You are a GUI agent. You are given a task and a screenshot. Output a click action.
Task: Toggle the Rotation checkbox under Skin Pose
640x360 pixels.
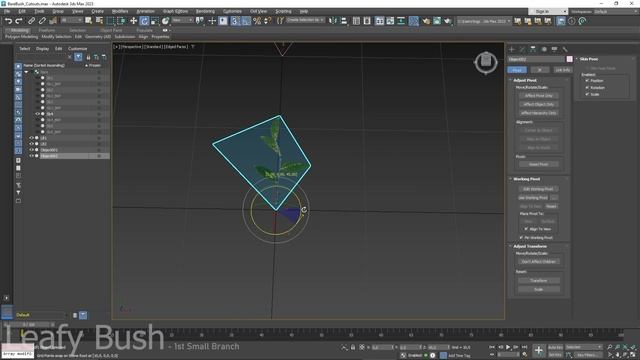[587, 87]
